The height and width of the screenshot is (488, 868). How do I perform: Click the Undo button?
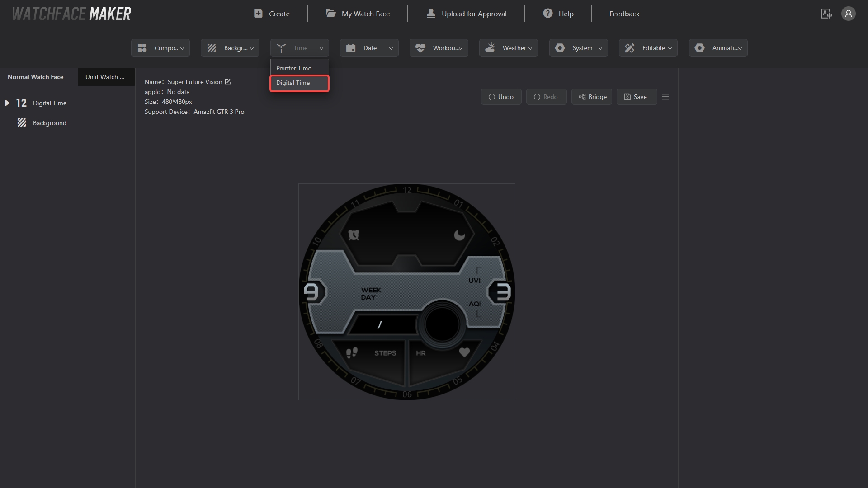[501, 97]
